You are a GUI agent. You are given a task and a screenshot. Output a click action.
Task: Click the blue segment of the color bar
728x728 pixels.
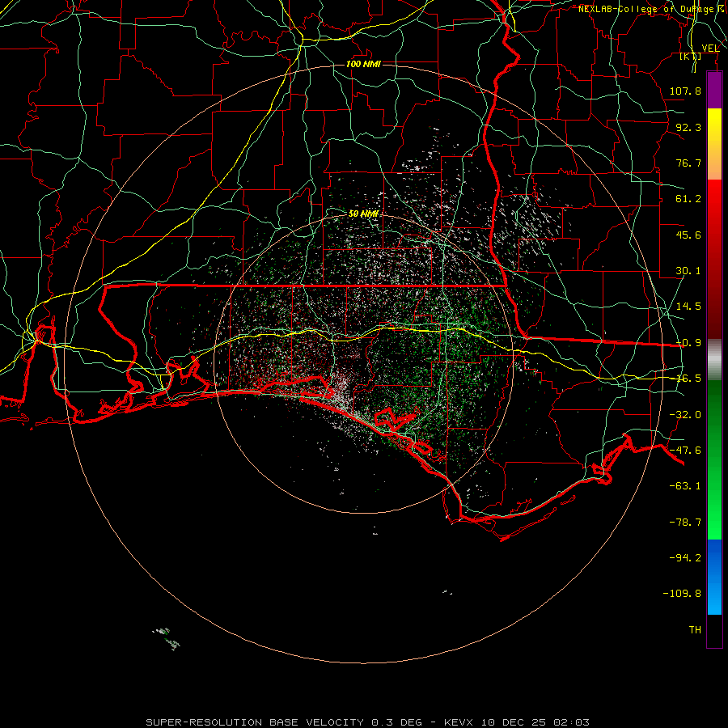714,577
